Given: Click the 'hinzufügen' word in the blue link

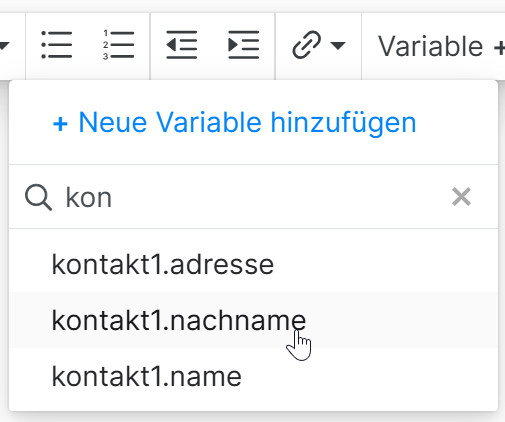Looking at the screenshot, I should [343, 123].
